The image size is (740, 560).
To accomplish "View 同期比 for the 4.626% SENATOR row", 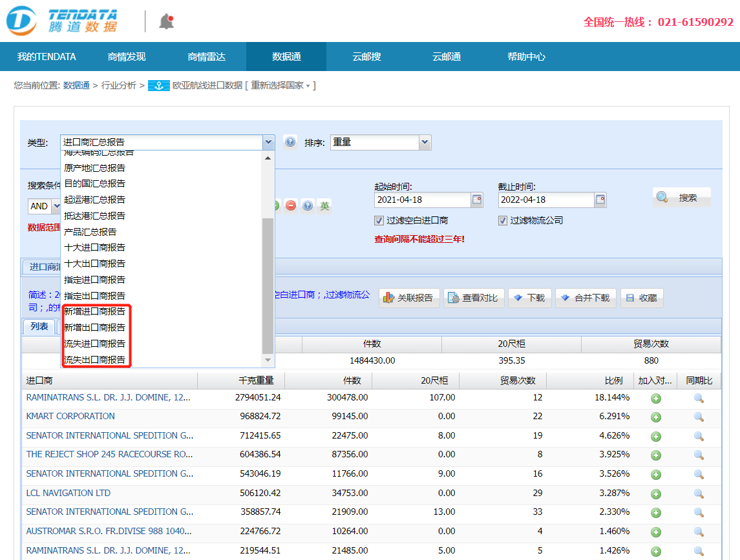I will [699, 437].
